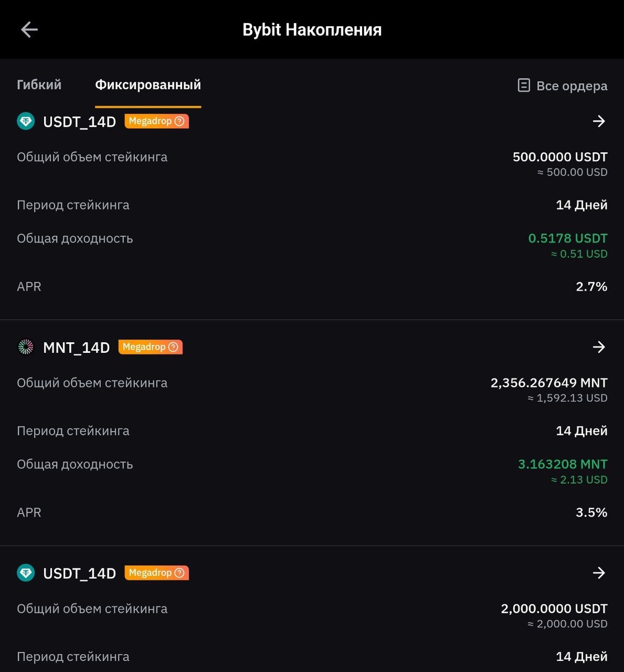Tap the first USDT_14D product title
624x672 pixels.
(79, 122)
